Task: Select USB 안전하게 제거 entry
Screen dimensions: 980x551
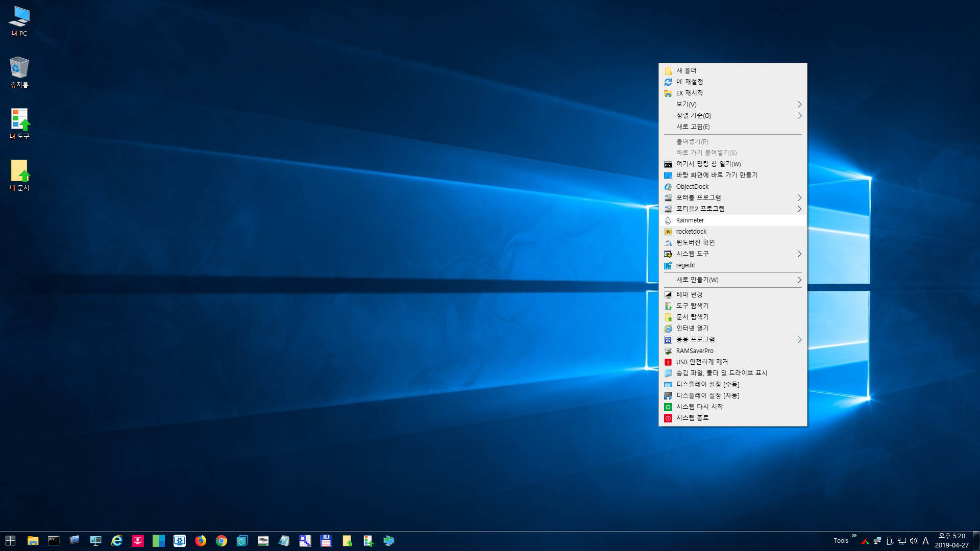Action: [x=733, y=362]
